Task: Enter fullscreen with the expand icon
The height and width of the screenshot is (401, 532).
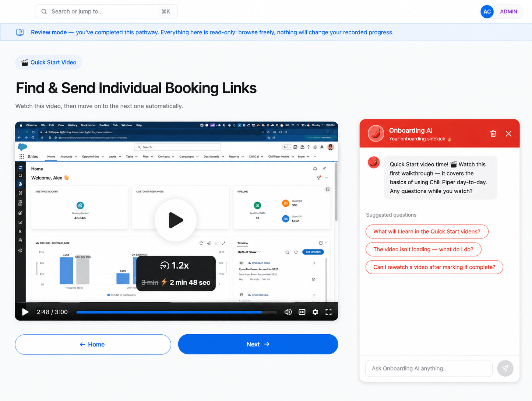Action: click(x=329, y=312)
